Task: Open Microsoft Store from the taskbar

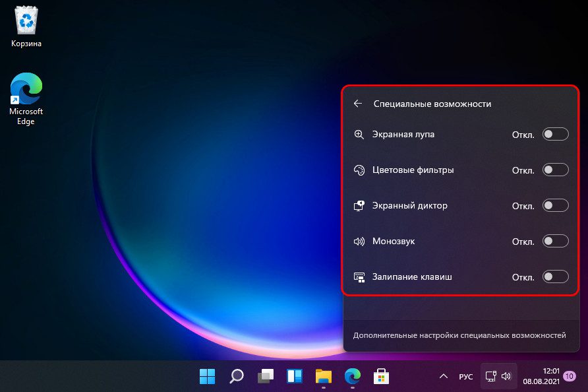Action: (x=382, y=376)
